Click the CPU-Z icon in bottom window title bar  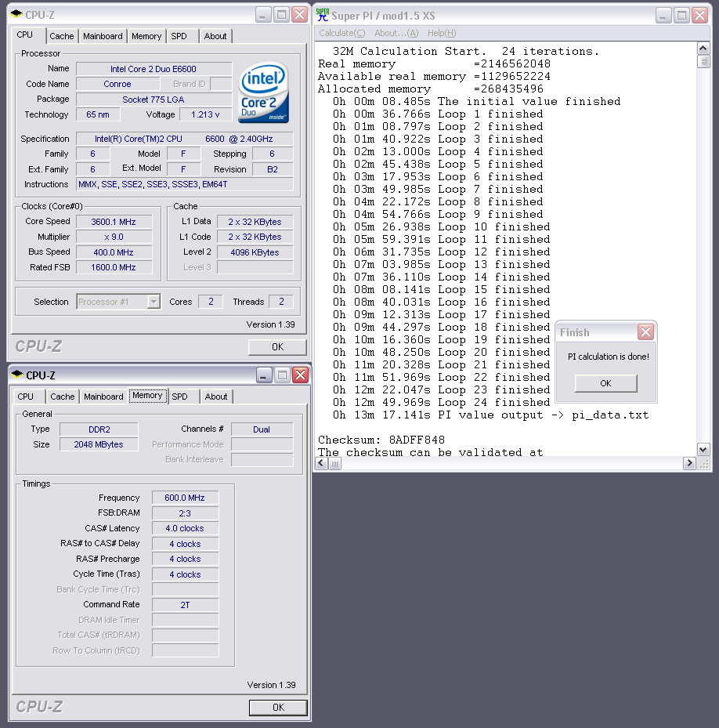pos(18,375)
